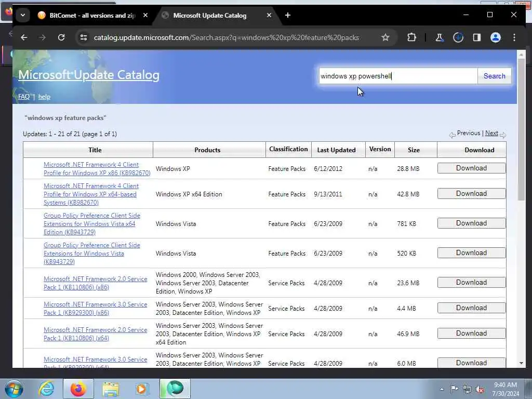The height and width of the screenshot is (399, 532).
Task: Launch Internet Explorer from taskbar
Action: pyautogui.click(x=46, y=389)
